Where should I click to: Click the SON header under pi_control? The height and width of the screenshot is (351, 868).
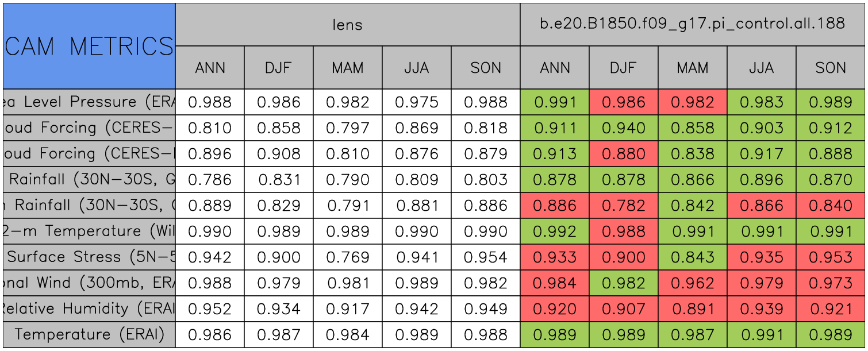(x=831, y=68)
